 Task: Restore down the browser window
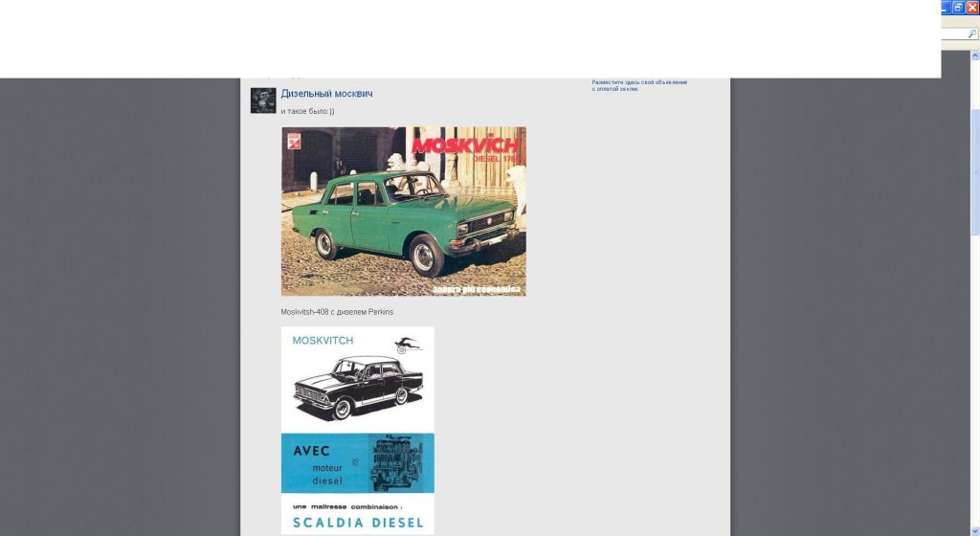click(x=958, y=7)
